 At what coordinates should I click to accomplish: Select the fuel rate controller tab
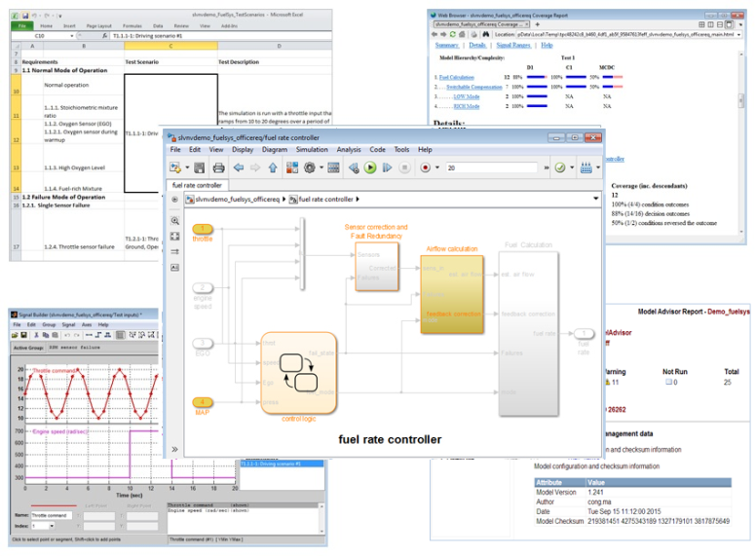[197, 185]
